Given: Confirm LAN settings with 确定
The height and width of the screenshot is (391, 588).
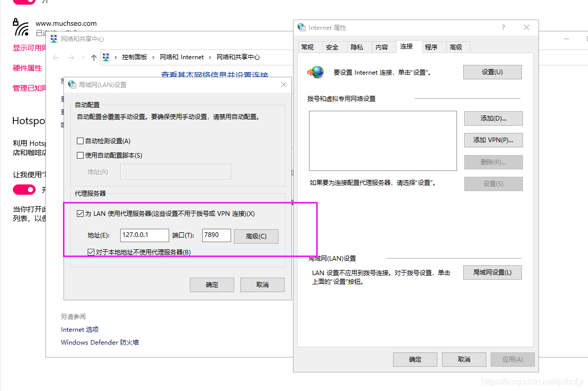Looking at the screenshot, I should click(212, 285).
